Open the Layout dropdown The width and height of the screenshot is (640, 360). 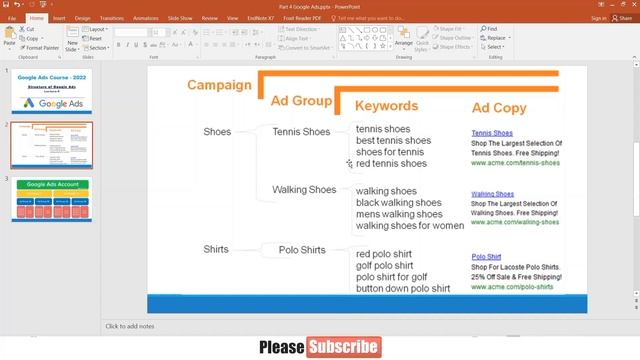coord(95,29)
